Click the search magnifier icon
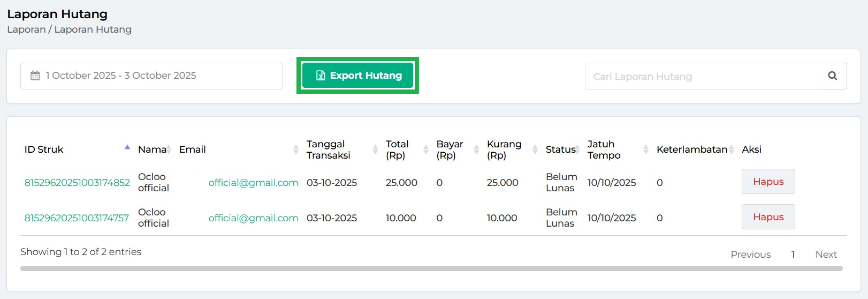 click(x=832, y=76)
